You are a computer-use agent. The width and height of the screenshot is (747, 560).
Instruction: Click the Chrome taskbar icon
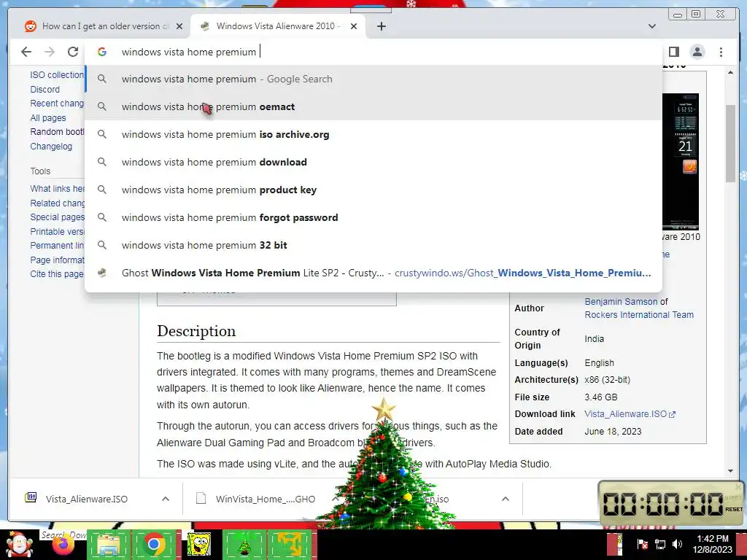coord(154,544)
